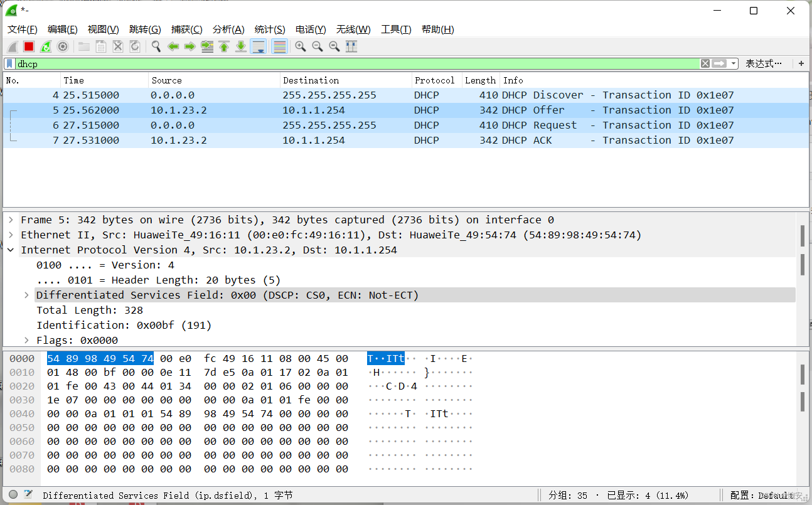The image size is (812, 505).
Task: Click the start capture shark fin icon
Action: [12, 46]
